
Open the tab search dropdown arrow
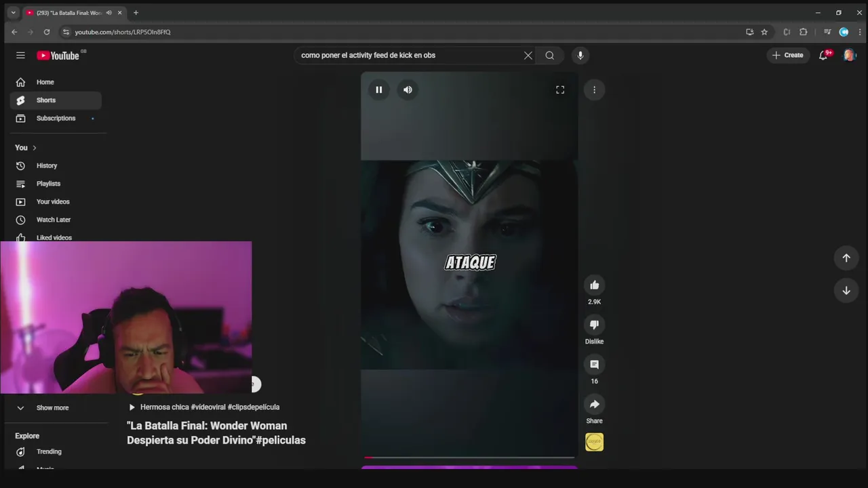(x=13, y=13)
